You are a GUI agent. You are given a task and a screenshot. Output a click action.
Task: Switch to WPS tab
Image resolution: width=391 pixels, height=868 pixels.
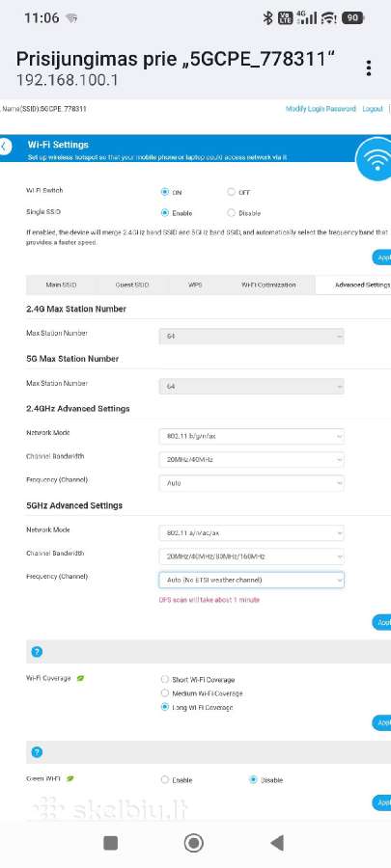click(195, 285)
